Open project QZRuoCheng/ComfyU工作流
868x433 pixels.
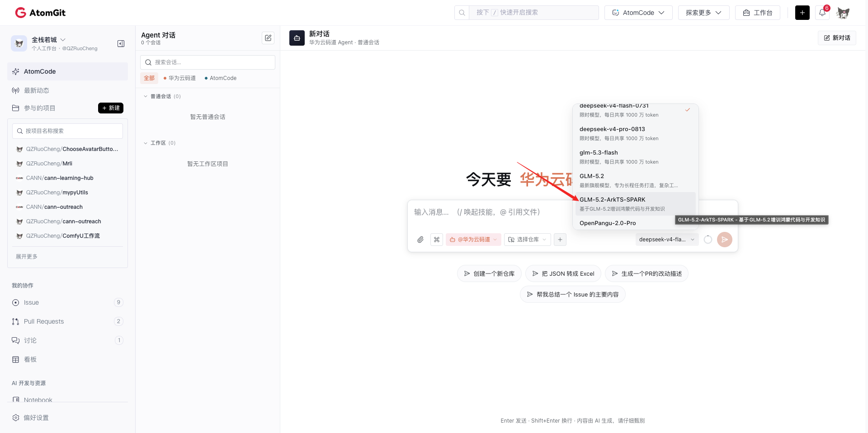(x=67, y=236)
